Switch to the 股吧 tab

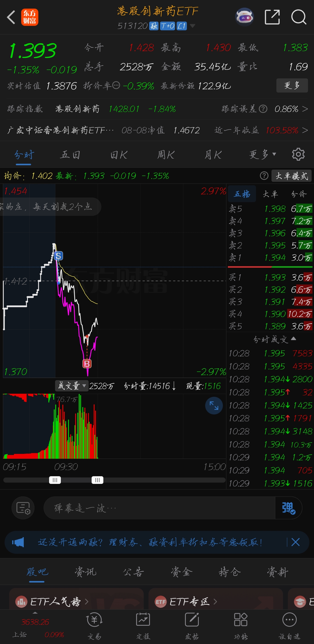click(x=37, y=572)
